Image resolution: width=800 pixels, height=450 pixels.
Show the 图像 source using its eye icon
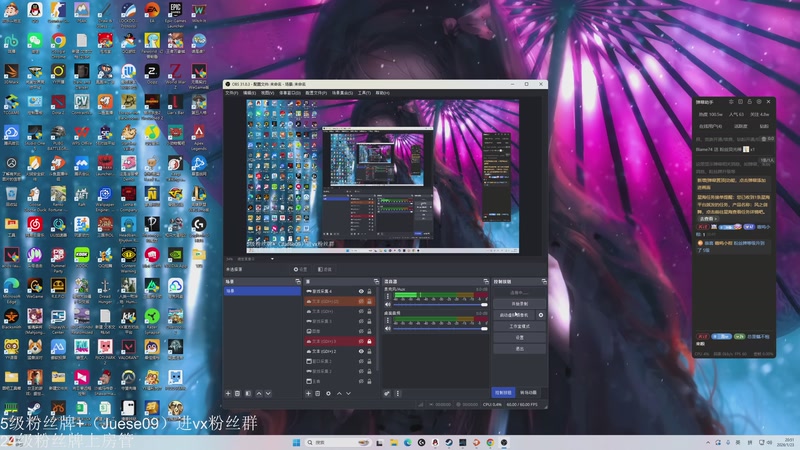361,331
